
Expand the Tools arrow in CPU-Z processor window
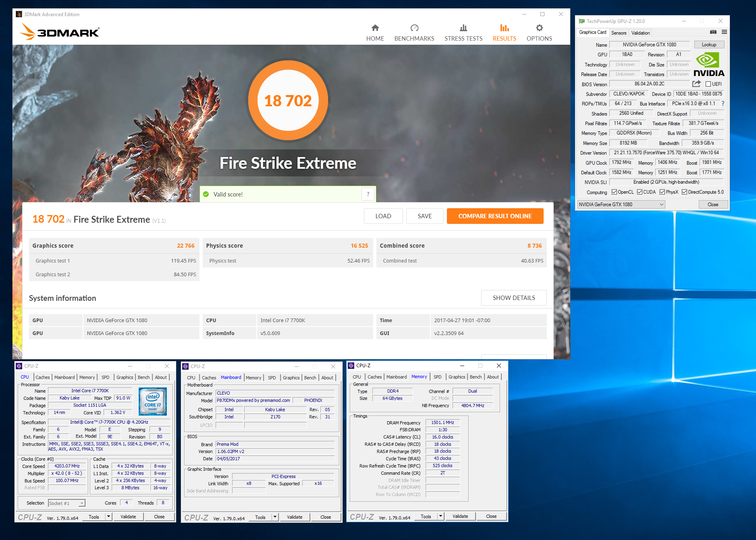pyautogui.click(x=108, y=517)
